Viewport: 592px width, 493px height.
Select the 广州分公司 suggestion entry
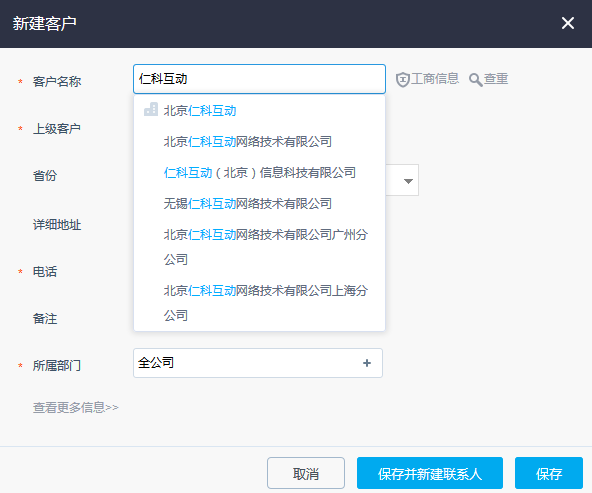click(259, 247)
